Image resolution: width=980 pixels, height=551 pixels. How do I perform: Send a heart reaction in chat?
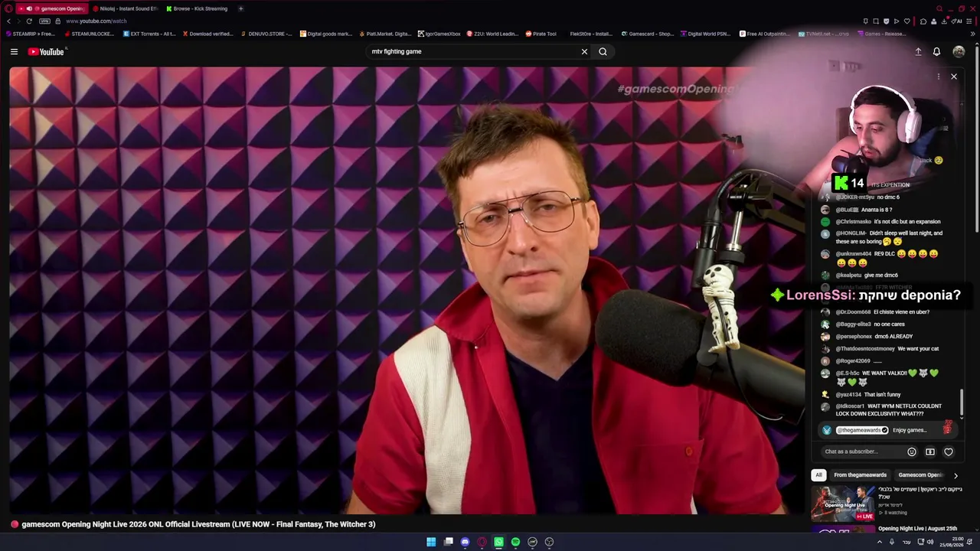point(949,452)
